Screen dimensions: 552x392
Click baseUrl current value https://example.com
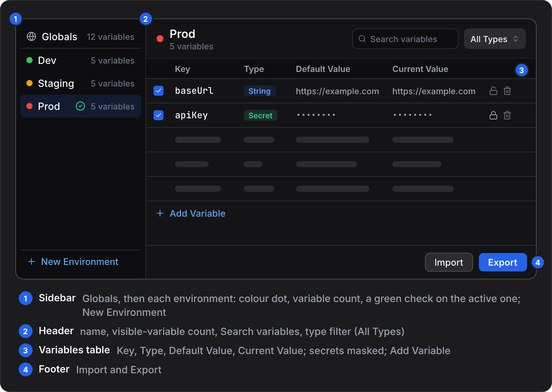click(x=434, y=91)
